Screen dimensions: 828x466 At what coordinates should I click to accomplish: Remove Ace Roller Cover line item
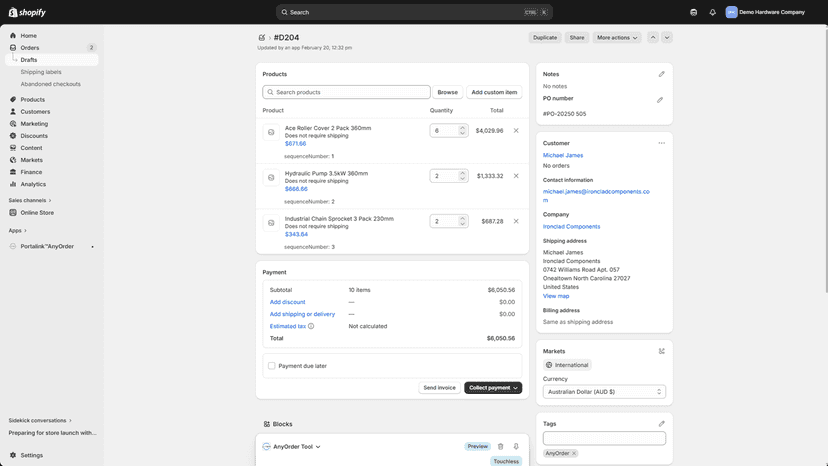point(516,131)
